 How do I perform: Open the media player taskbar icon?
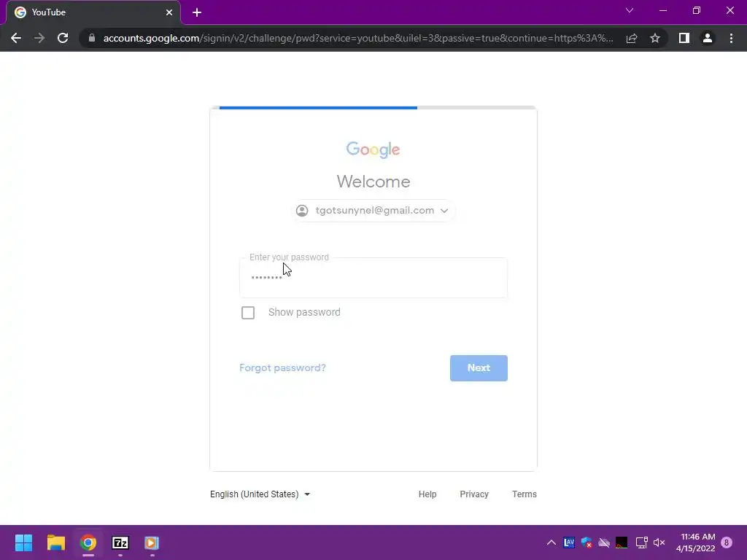point(152,542)
